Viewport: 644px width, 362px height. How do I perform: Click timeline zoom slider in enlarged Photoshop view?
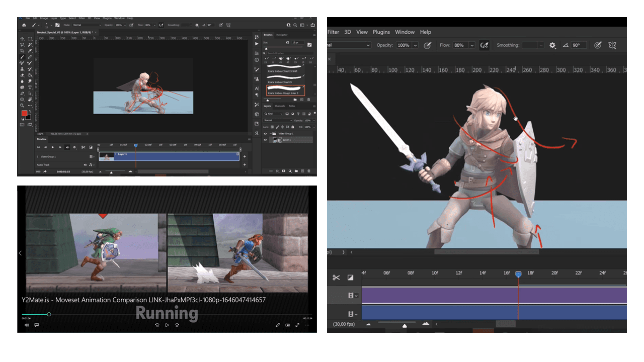click(x=405, y=326)
